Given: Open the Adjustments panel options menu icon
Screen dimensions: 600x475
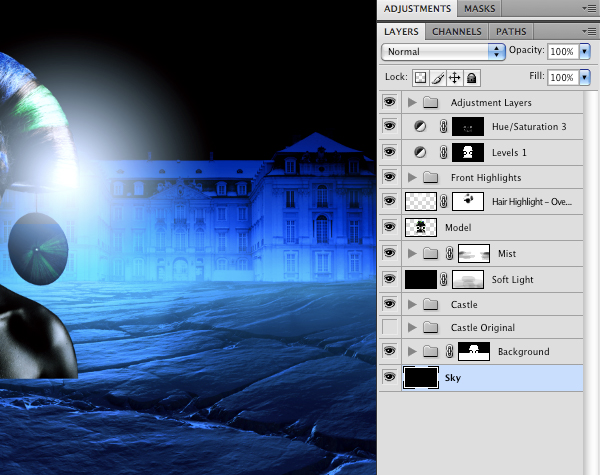Looking at the screenshot, I should point(589,8).
